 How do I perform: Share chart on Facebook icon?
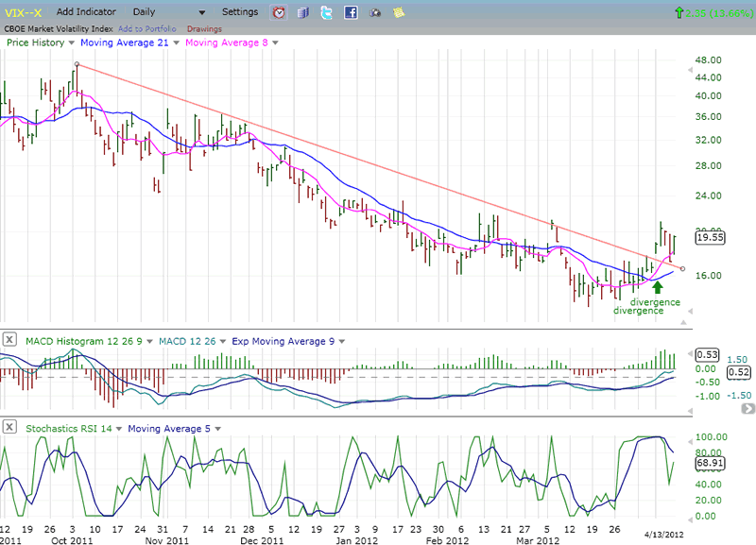tap(351, 12)
